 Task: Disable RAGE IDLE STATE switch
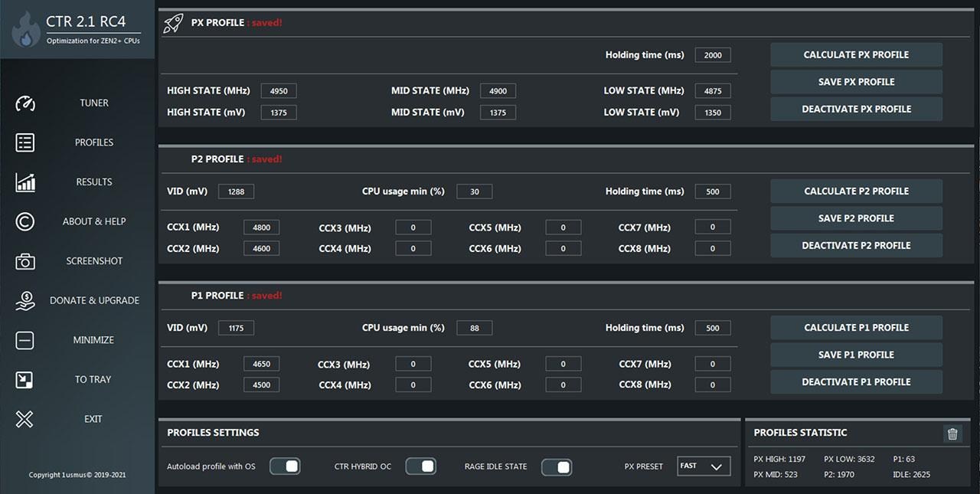pyautogui.click(x=557, y=466)
